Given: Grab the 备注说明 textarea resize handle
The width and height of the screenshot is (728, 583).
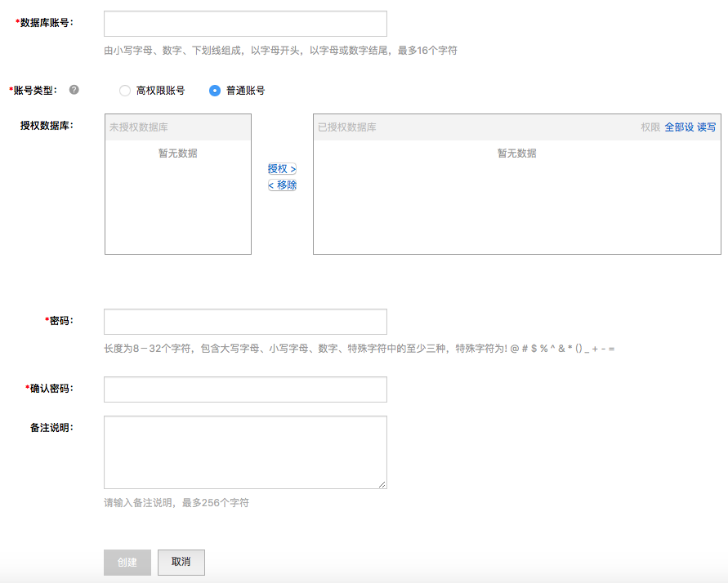Looking at the screenshot, I should click(382, 483).
